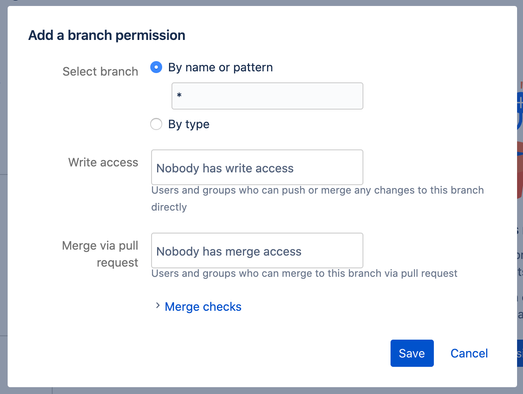Click the pull request merge help text
Screen dimensions: 523x394
(304, 274)
